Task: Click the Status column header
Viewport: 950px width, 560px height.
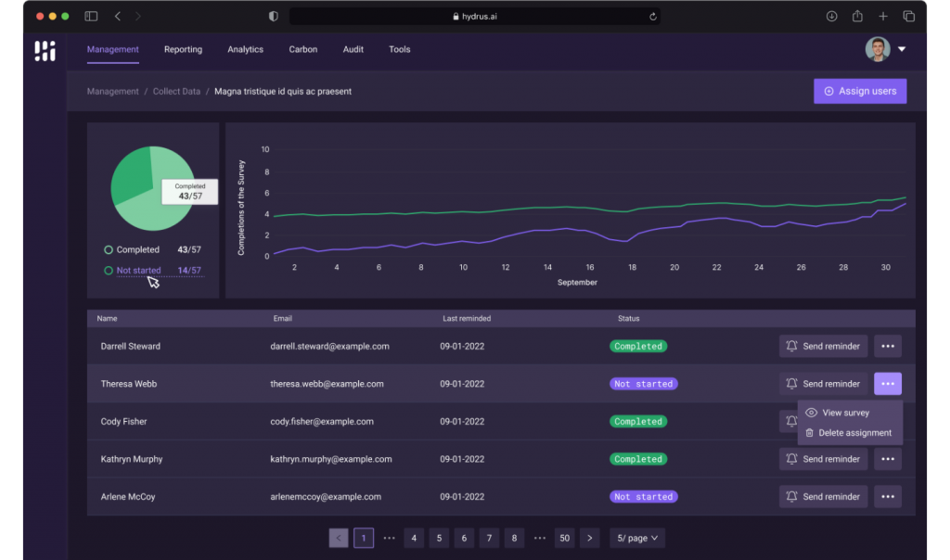Action: [x=628, y=318]
